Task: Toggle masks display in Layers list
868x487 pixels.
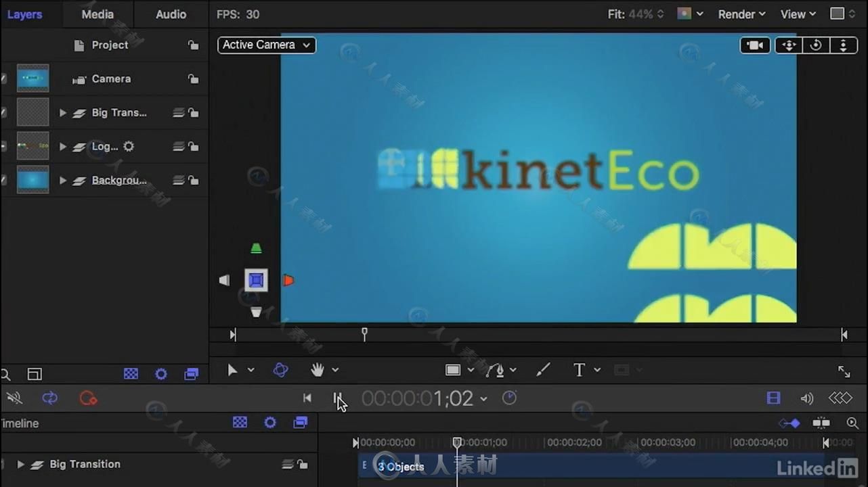Action: 131,374
